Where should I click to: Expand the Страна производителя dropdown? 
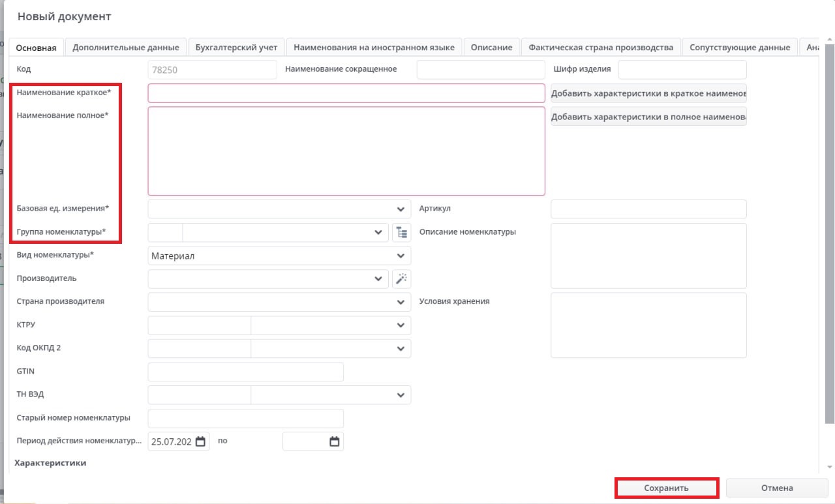pos(401,303)
